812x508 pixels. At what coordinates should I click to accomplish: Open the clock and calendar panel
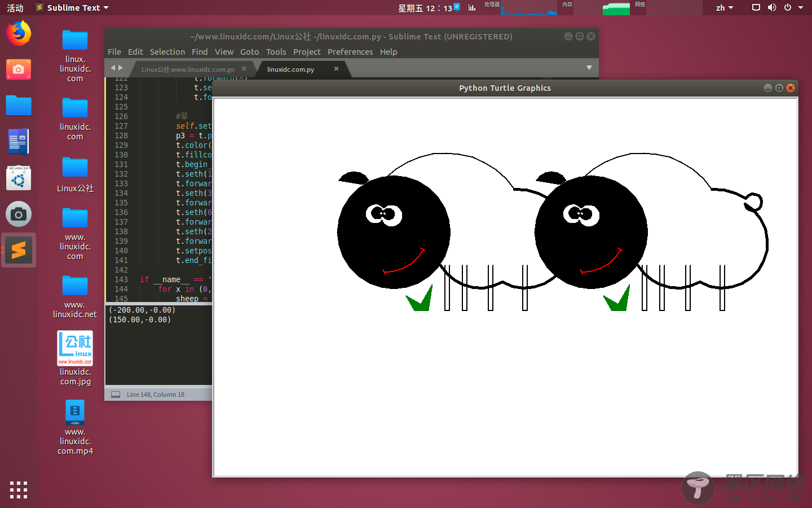point(425,8)
